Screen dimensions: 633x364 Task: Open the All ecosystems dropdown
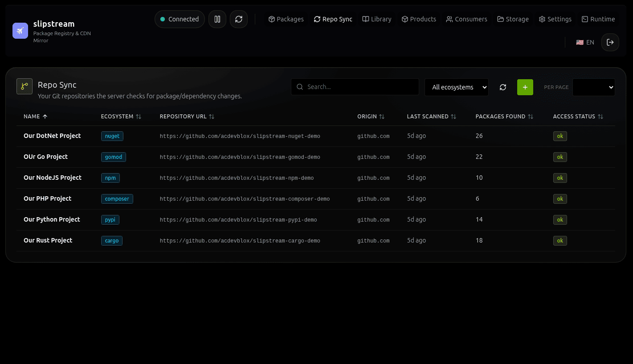click(457, 87)
